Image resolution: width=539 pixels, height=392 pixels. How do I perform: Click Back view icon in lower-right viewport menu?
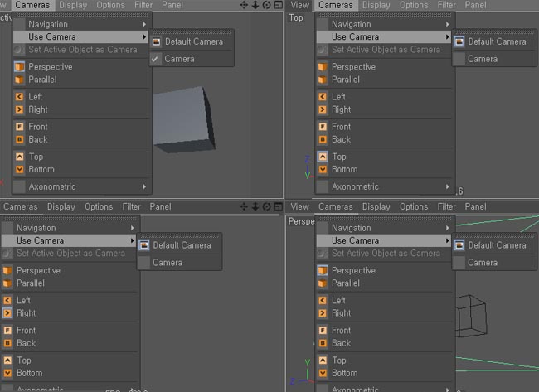pyautogui.click(x=323, y=343)
